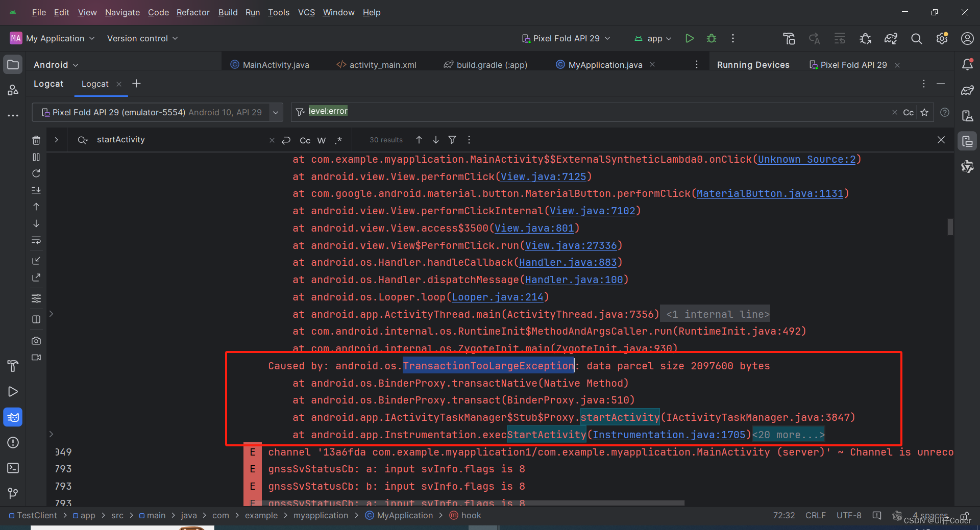The width and height of the screenshot is (980, 530).
Task: Open More tool windows ellipsis in left stripe
Action: 13,116
